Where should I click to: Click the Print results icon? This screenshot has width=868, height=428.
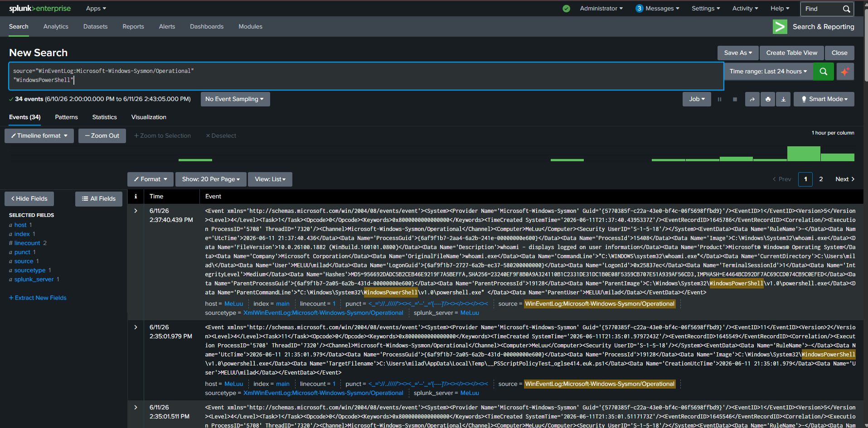pyautogui.click(x=768, y=99)
